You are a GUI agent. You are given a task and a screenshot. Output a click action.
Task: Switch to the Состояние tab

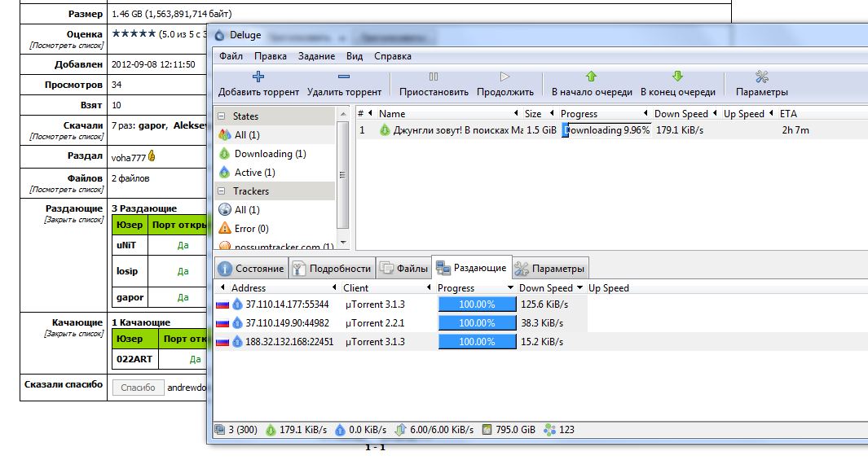(251, 268)
